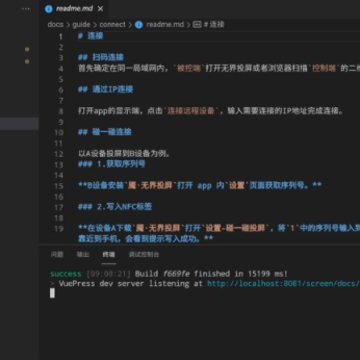
Task: Switch to the 输出 panel tab
Action: pyautogui.click(x=83, y=255)
